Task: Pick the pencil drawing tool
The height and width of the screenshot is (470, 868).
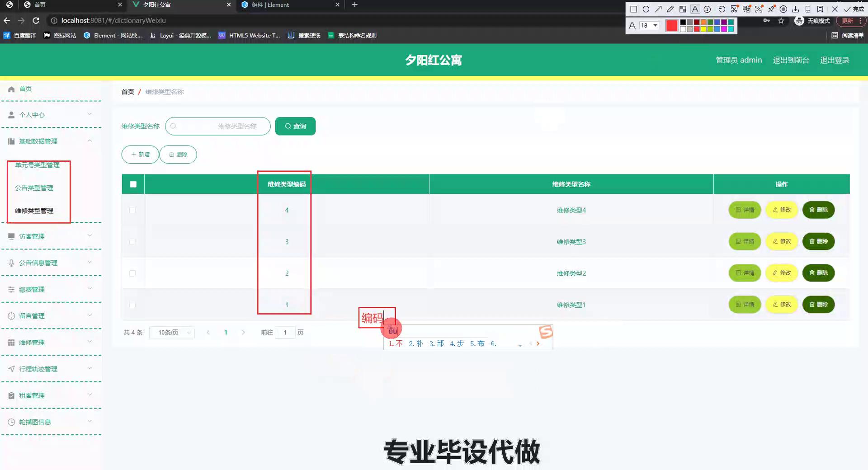Action: (x=670, y=9)
